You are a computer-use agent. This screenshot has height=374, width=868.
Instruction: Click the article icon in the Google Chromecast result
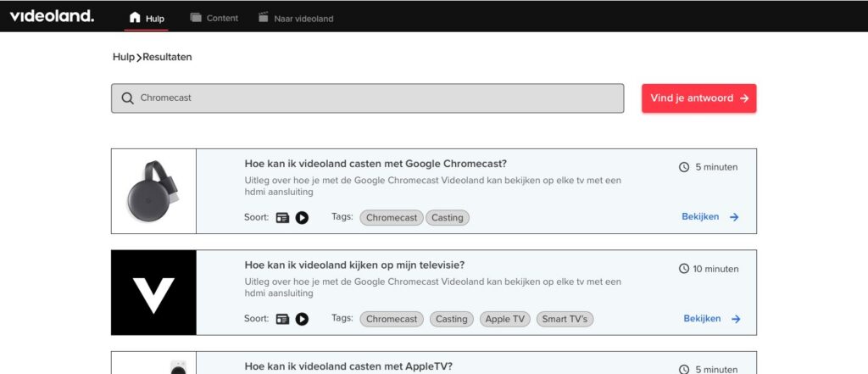coord(283,218)
